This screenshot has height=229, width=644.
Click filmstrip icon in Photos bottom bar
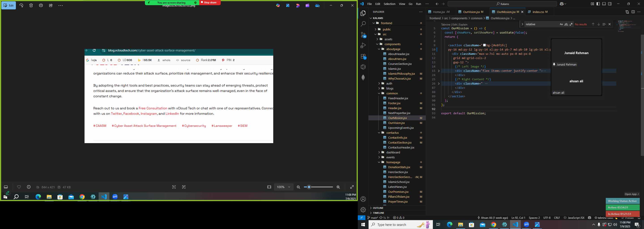point(6,187)
